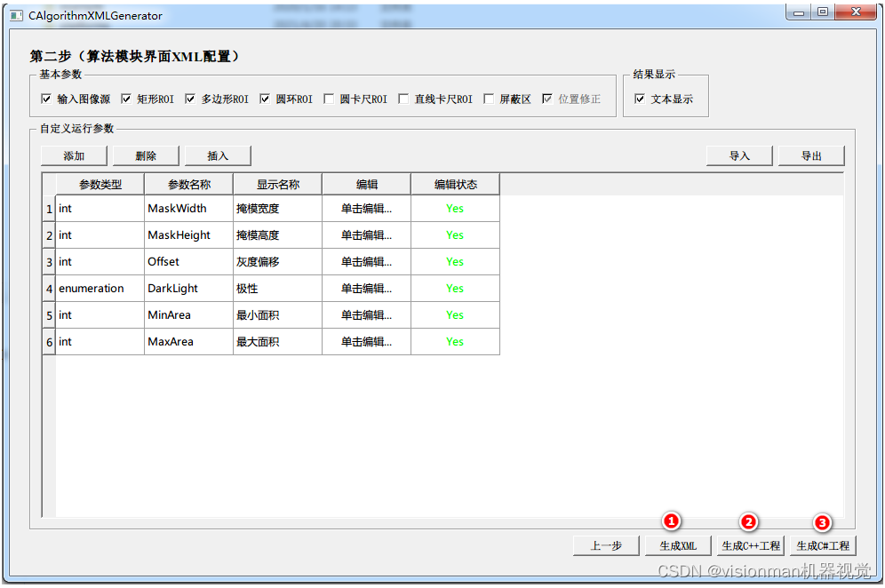
Task: Click 生成XML to generate the XML file
Action: tap(678, 545)
